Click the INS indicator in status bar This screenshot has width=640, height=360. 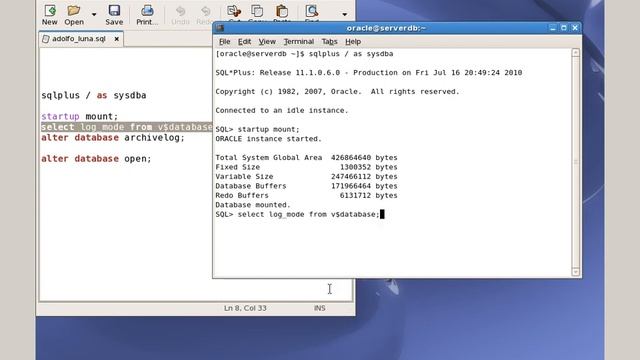(x=320, y=308)
